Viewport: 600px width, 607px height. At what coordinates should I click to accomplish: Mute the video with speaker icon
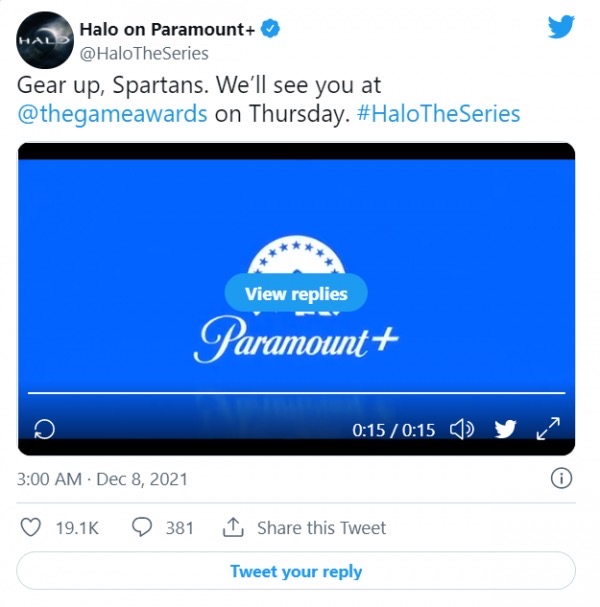pyautogui.click(x=462, y=430)
